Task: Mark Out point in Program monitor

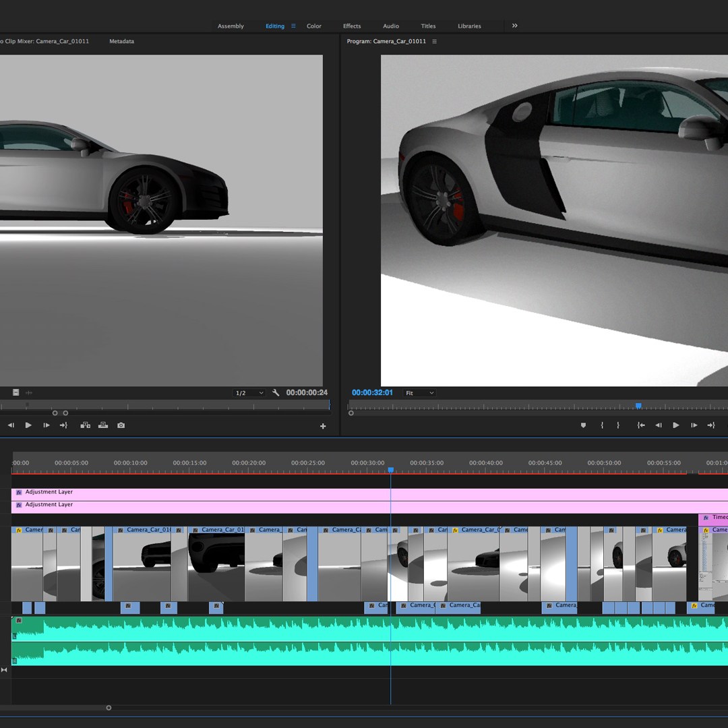Action: [x=618, y=425]
